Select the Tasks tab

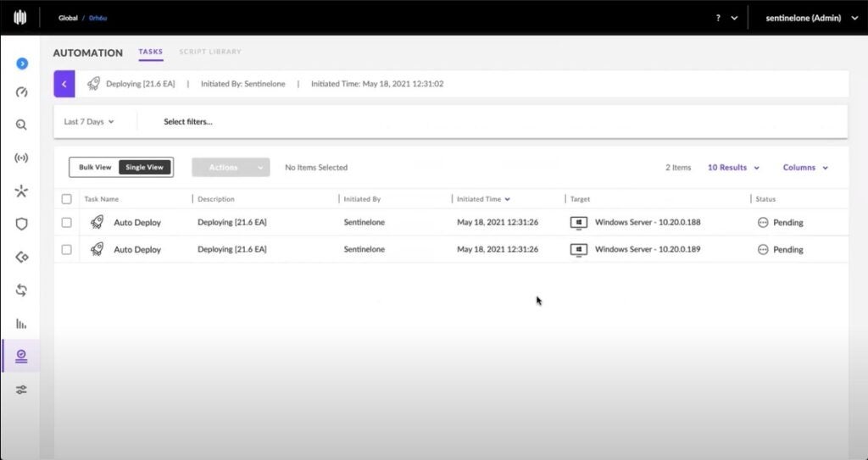[151, 52]
